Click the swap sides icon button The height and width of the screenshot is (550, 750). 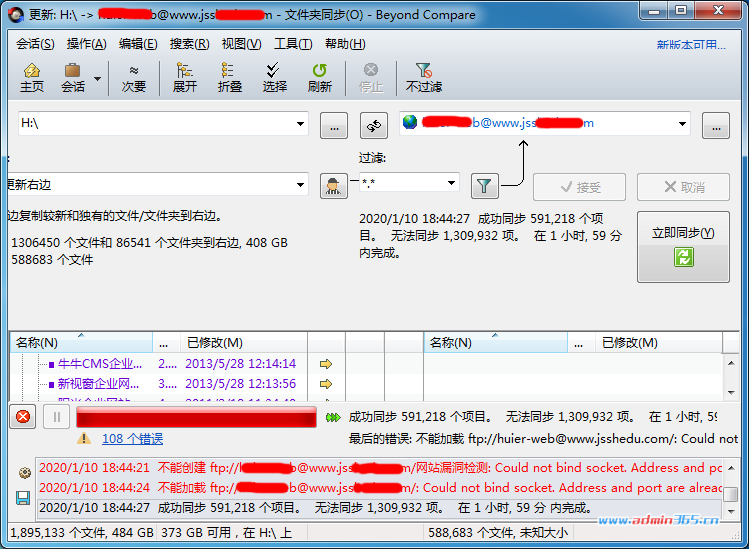click(x=374, y=125)
